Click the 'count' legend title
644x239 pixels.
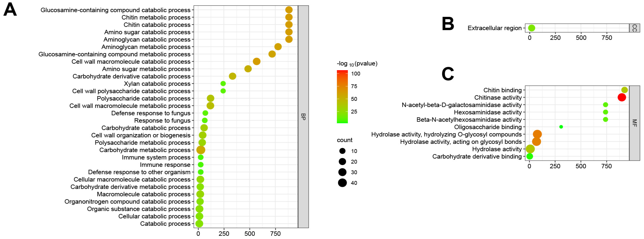tap(344, 140)
